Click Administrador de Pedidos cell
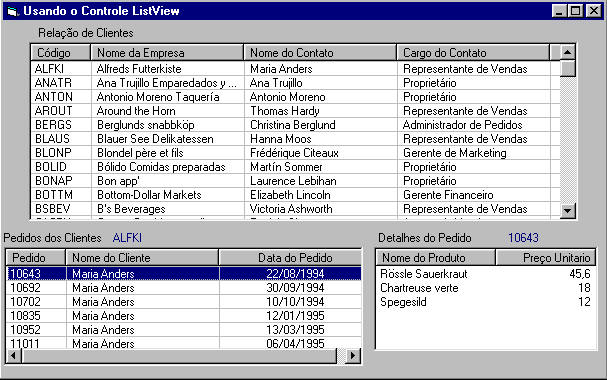Screen dimensions: 607x380 pyautogui.click(x=463, y=125)
